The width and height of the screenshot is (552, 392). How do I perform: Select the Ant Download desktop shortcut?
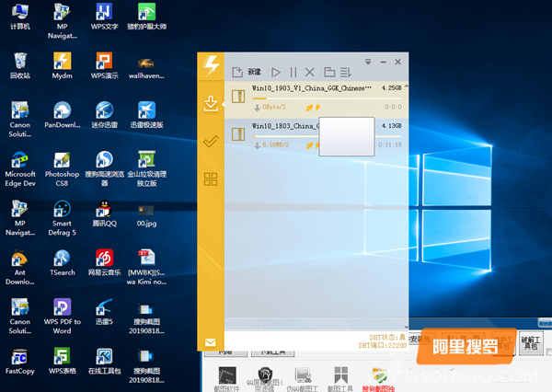(x=19, y=268)
